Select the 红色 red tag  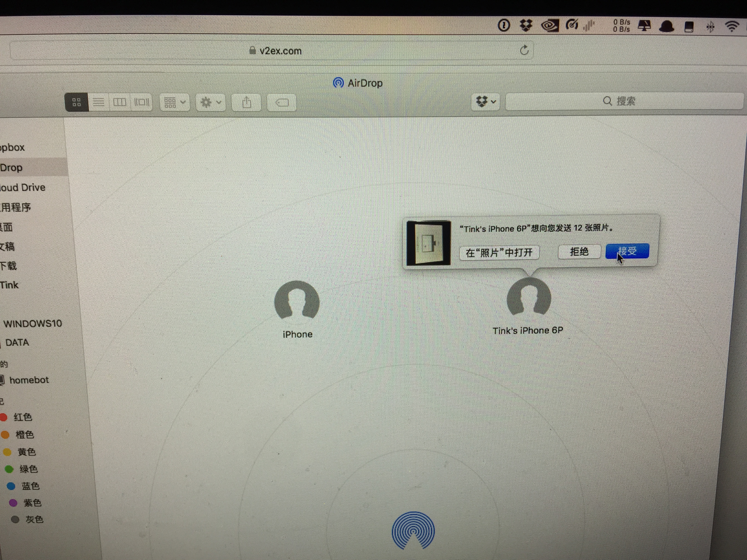tap(22, 417)
